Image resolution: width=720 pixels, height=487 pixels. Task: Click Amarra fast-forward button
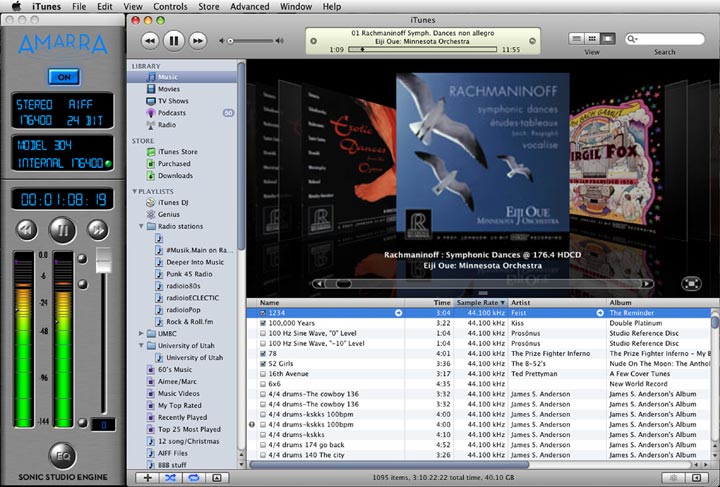tap(98, 230)
